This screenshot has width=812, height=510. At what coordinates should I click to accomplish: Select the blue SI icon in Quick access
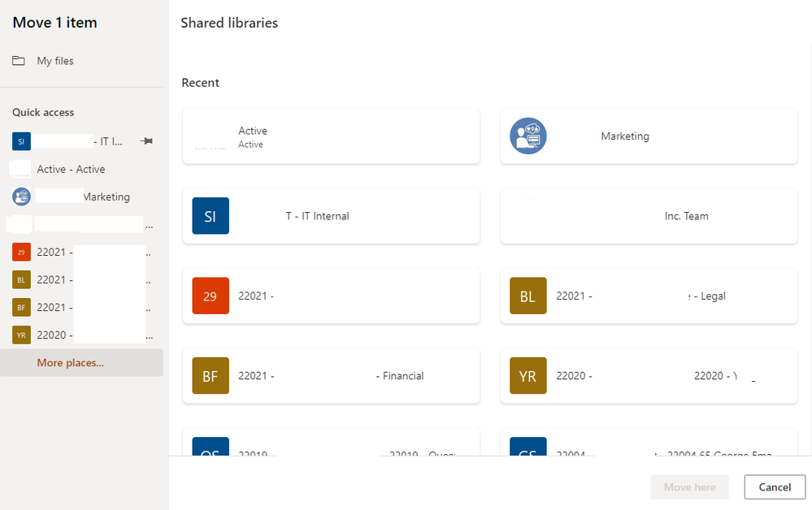tap(21, 141)
